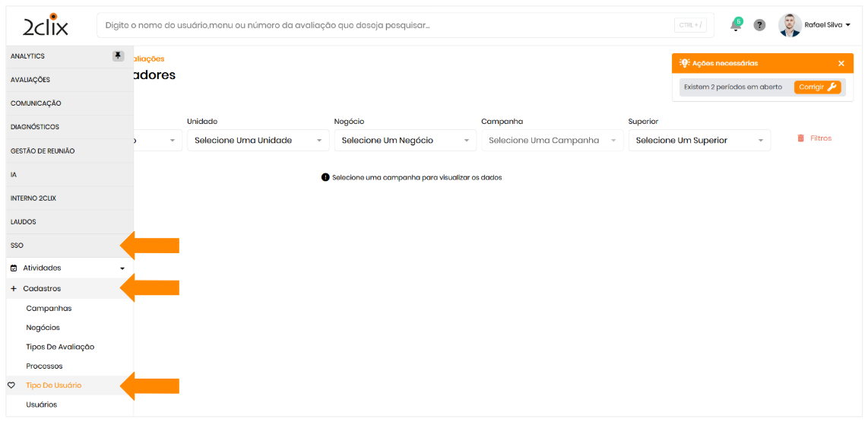Click the trash icon beside Filtros

click(x=800, y=138)
